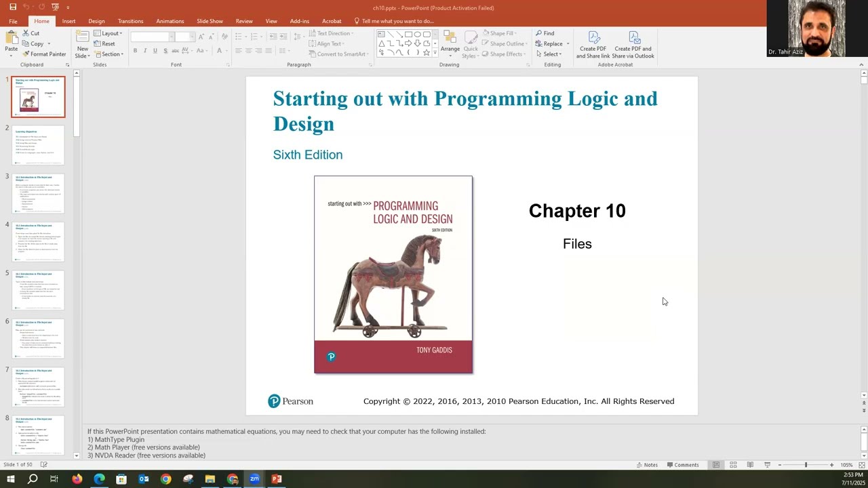Viewport: 868px width, 488px height.
Task: Insert a New Slide
Action: coord(82,44)
